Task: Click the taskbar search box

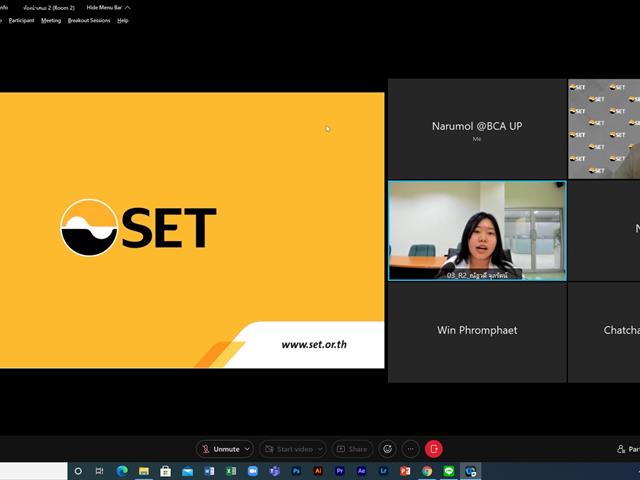Action: coord(33,471)
